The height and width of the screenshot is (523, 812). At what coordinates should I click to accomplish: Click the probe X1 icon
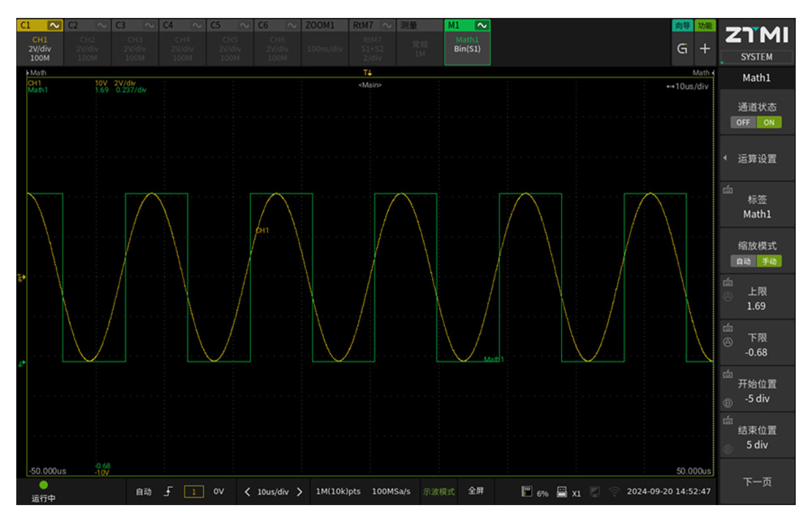tap(562, 491)
